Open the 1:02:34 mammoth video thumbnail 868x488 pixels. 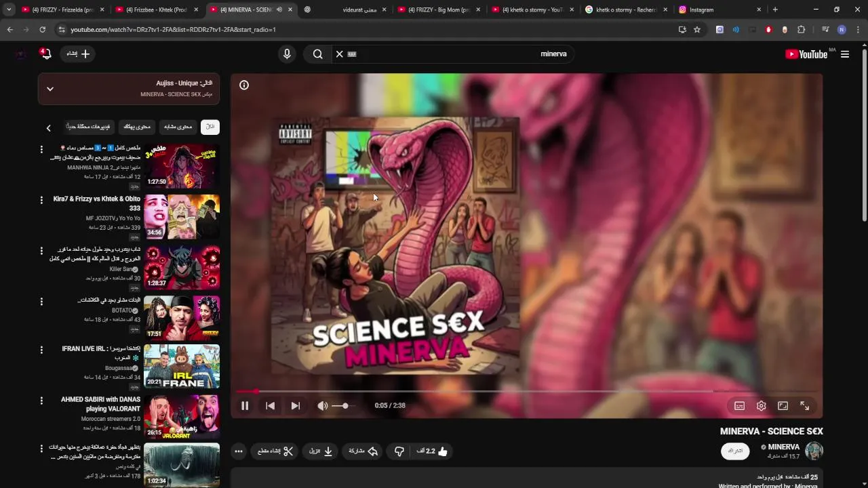pos(182,465)
